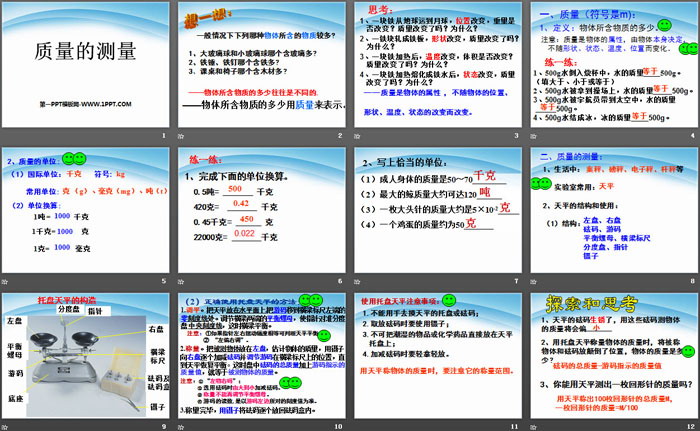This screenshot has width=700, height=431.
Task: Click the animation star icon under slide 10
Action: click(181, 427)
